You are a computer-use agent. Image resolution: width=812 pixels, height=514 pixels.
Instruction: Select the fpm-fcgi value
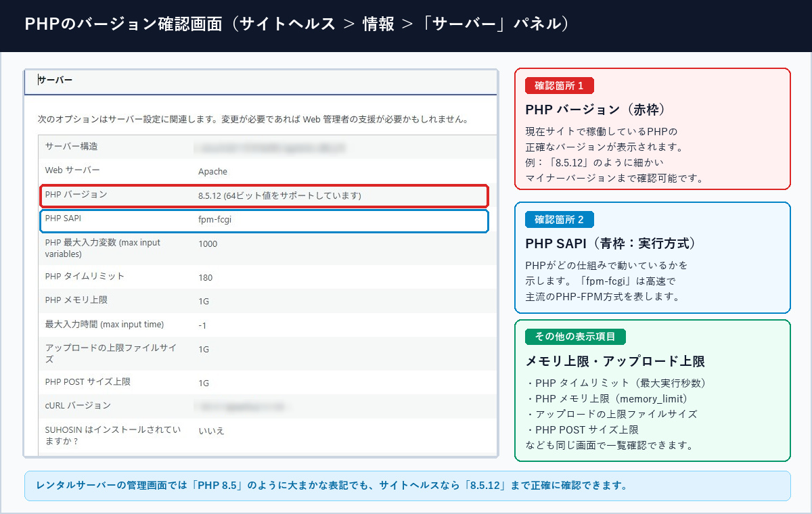pos(215,220)
